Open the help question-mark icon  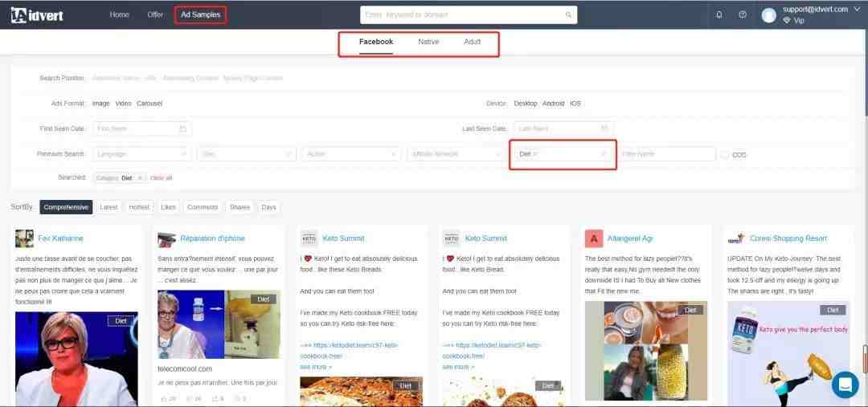pyautogui.click(x=743, y=15)
